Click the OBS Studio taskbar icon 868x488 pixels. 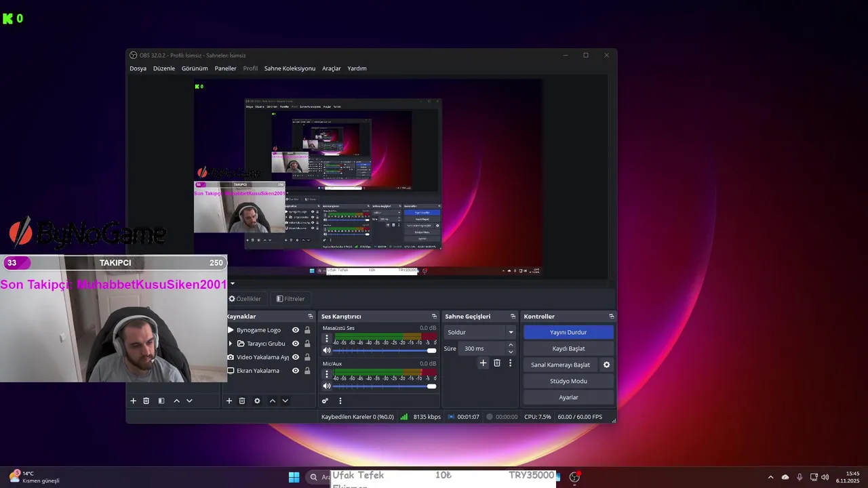[x=574, y=477]
